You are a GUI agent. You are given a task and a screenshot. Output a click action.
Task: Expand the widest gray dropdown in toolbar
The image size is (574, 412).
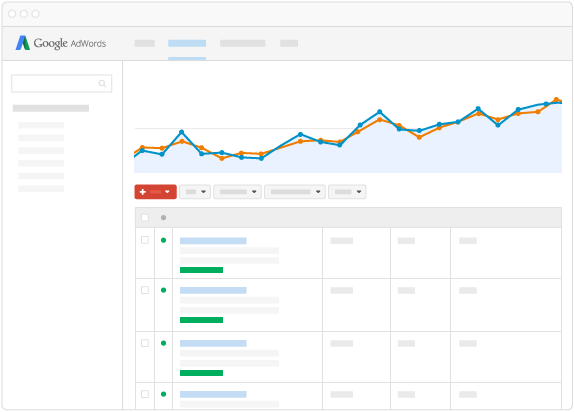(295, 192)
